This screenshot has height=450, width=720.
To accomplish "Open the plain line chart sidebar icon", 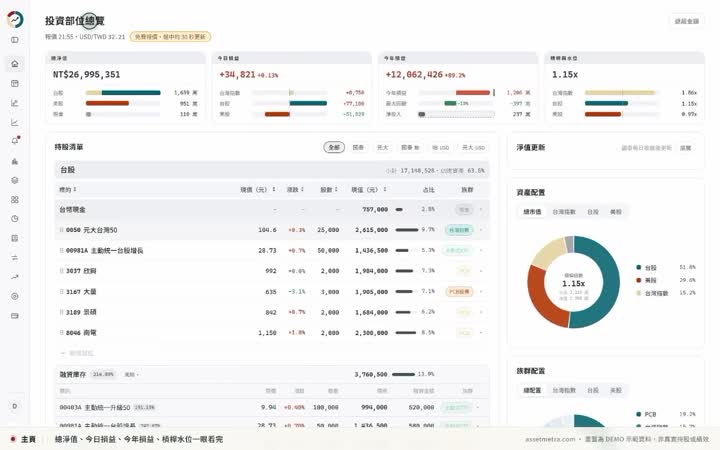I will click(x=15, y=123).
